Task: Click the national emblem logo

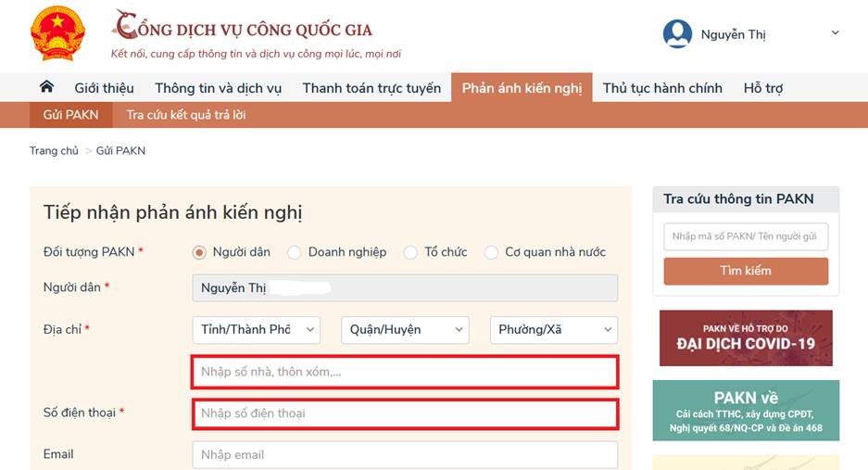Action: tap(57, 33)
